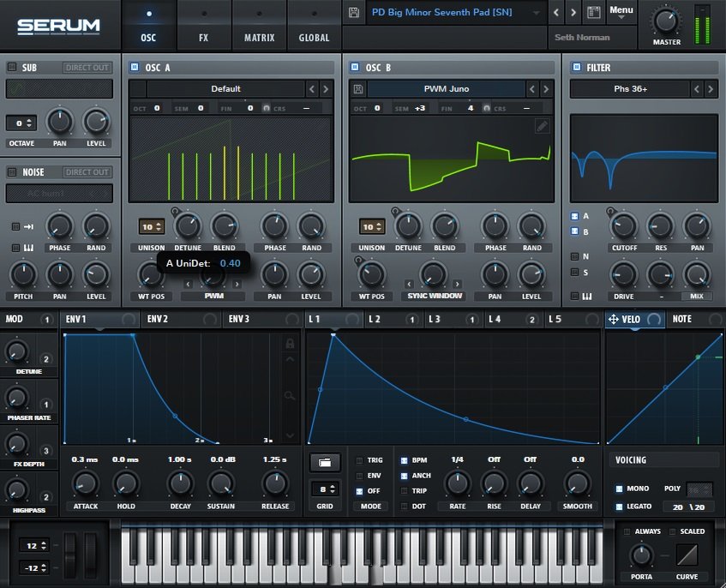Enable the SUB oscillator

(x=12, y=67)
